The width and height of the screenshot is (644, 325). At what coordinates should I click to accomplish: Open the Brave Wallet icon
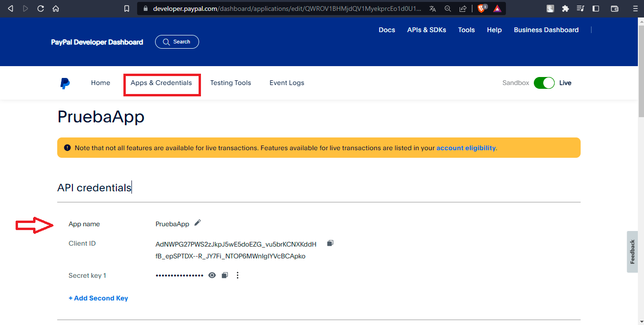coord(615,9)
